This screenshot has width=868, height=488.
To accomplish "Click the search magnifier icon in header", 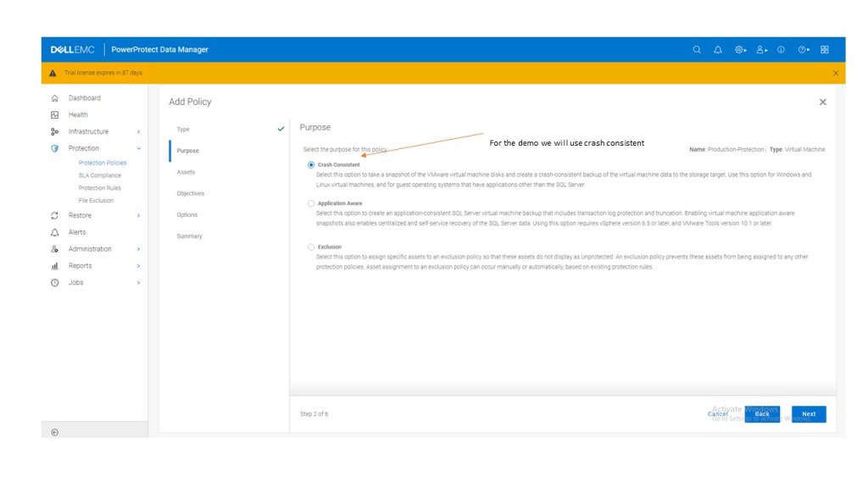I will [x=697, y=49].
